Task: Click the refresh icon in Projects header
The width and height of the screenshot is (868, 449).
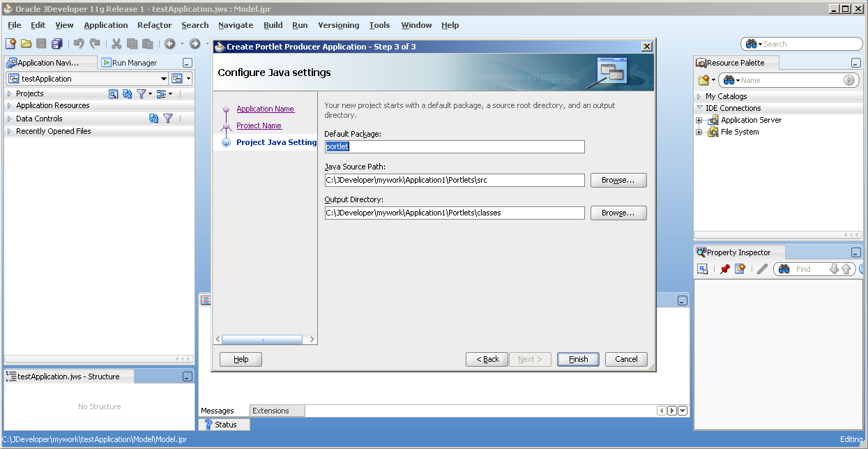Action: coord(127,93)
